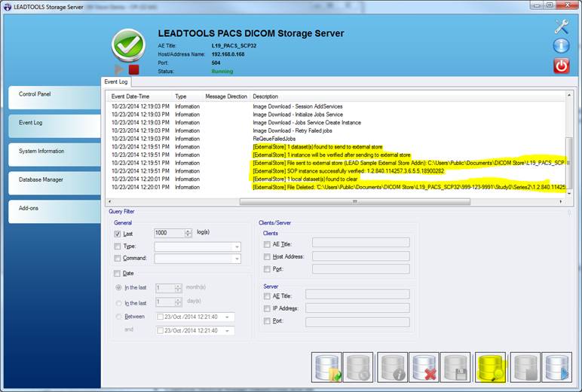Check the Clients Host Address checkbox

point(267,256)
